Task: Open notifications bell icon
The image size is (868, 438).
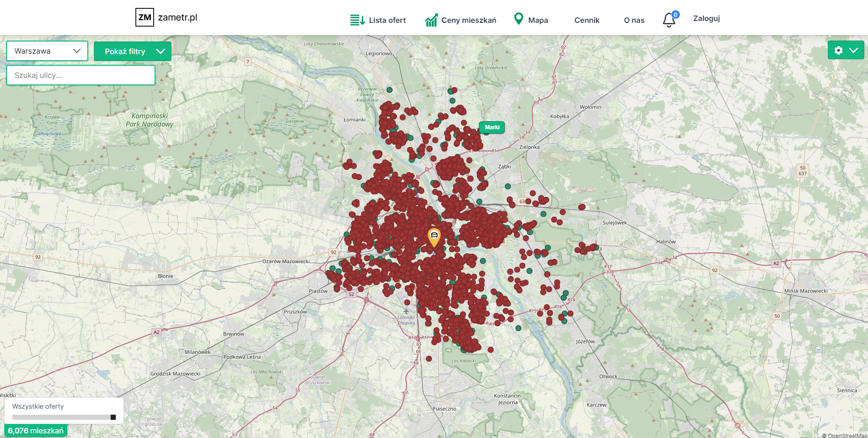Action: click(669, 20)
